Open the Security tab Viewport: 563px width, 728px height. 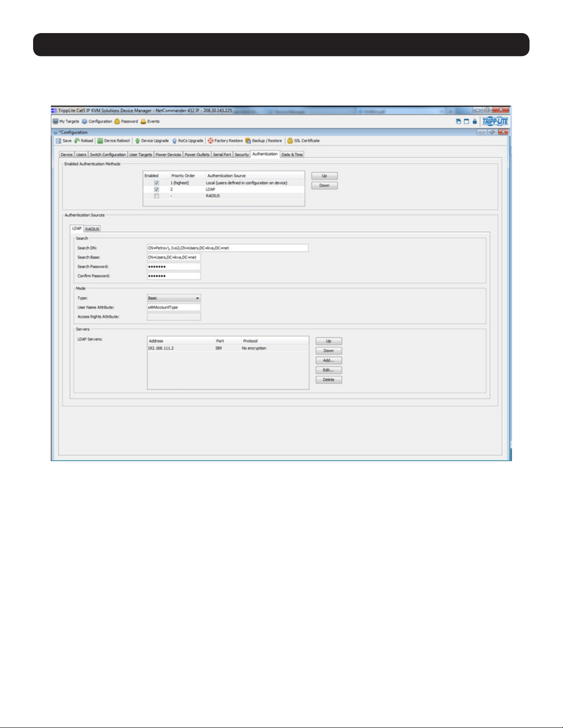coord(242,155)
